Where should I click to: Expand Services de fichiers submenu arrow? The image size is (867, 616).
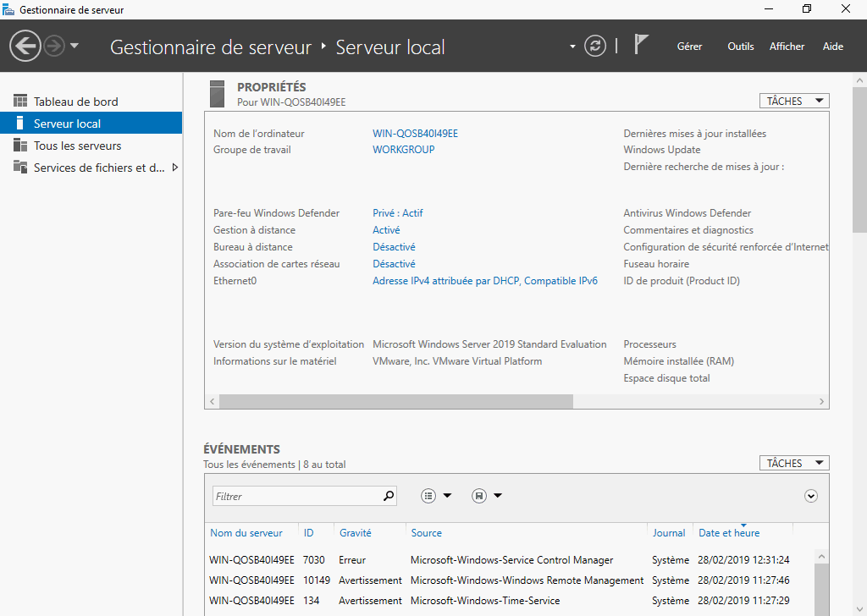tap(175, 168)
